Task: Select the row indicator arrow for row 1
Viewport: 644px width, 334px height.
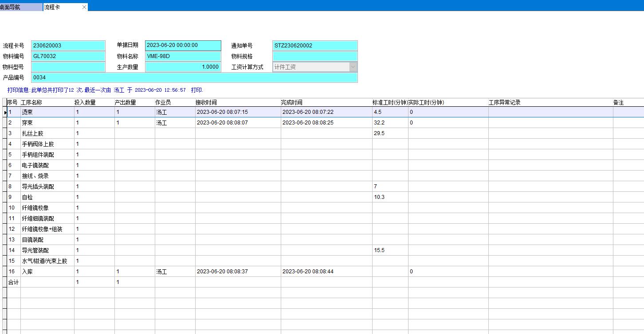Action: [x=5, y=113]
